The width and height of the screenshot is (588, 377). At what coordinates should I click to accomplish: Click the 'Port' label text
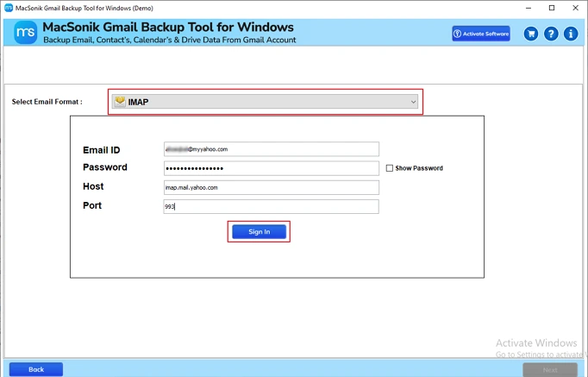[x=92, y=205]
